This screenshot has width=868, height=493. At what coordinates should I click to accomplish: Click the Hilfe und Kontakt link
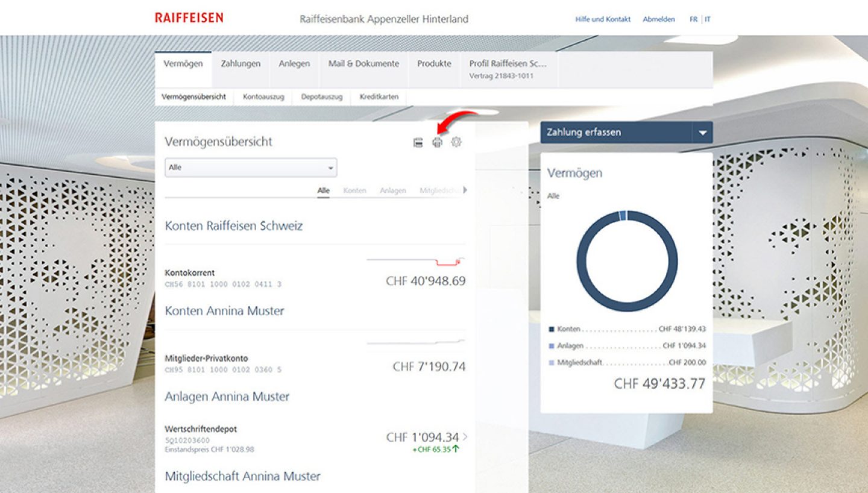coord(603,19)
